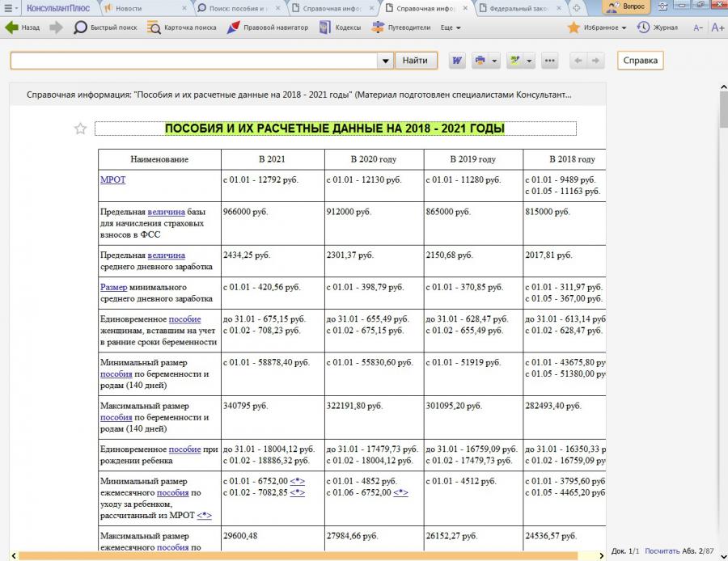
Task: Bookmark document with star icon
Action: point(80,129)
